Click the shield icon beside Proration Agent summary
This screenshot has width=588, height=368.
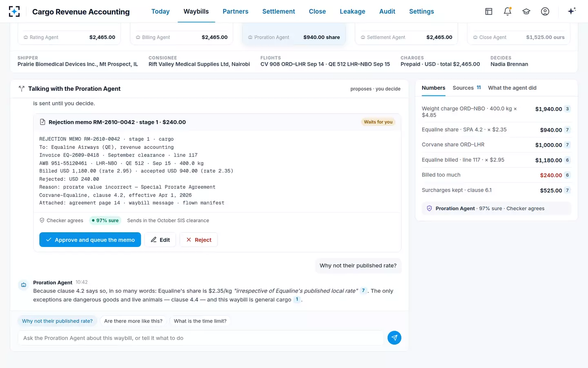click(x=429, y=209)
